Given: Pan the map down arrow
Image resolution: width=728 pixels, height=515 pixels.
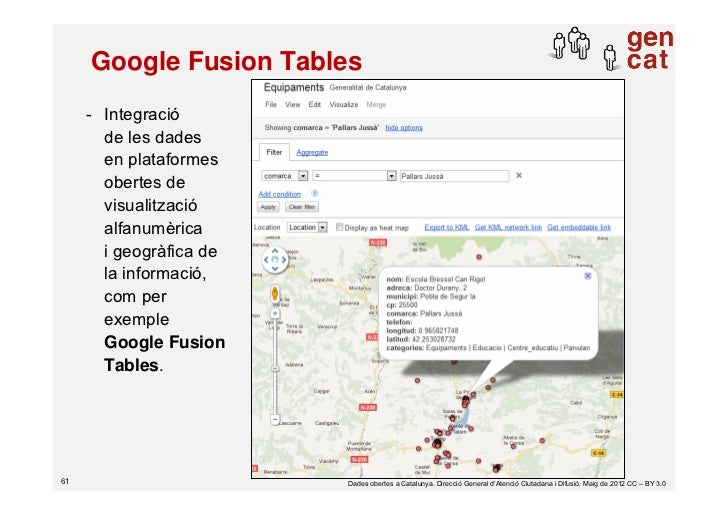Looking at the screenshot, I should pos(275,268).
